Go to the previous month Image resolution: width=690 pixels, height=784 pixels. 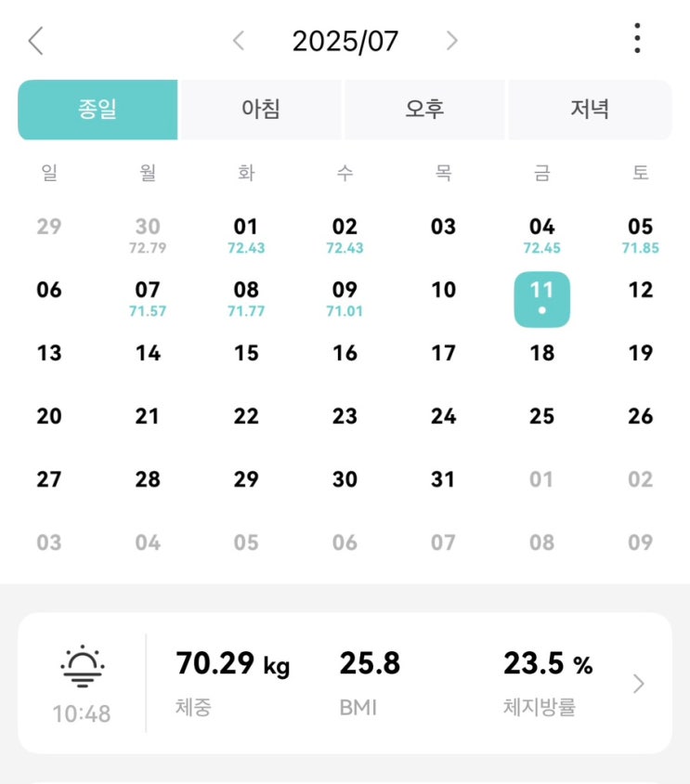[x=239, y=41]
